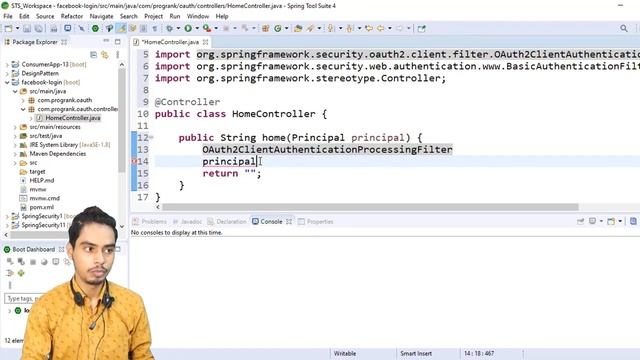Image resolution: width=640 pixels, height=360 pixels.
Task: Click the Next Annotation icon
Action: pos(331,28)
